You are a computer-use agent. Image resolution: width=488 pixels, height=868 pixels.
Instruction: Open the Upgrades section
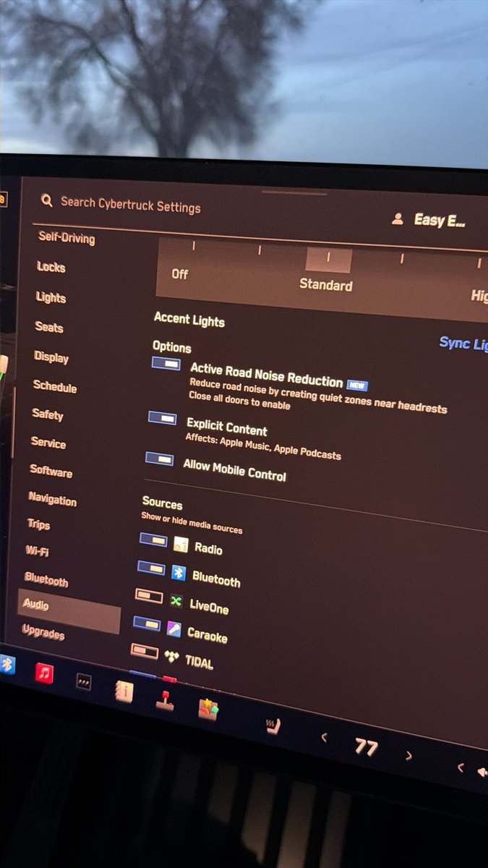(x=43, y=632)
